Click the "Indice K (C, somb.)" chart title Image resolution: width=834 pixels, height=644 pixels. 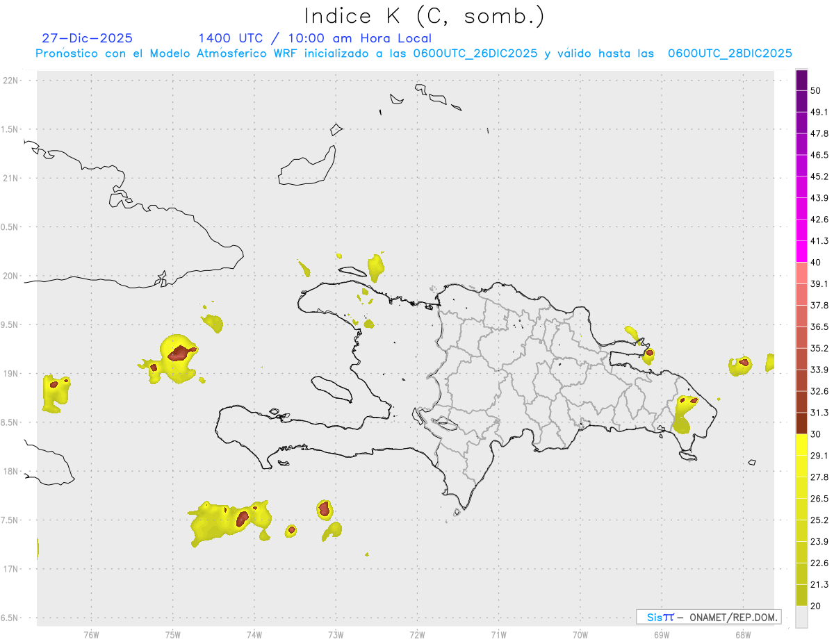click(x=425, y=16)
